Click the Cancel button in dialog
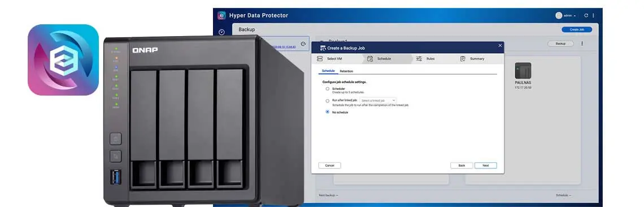 330,166
